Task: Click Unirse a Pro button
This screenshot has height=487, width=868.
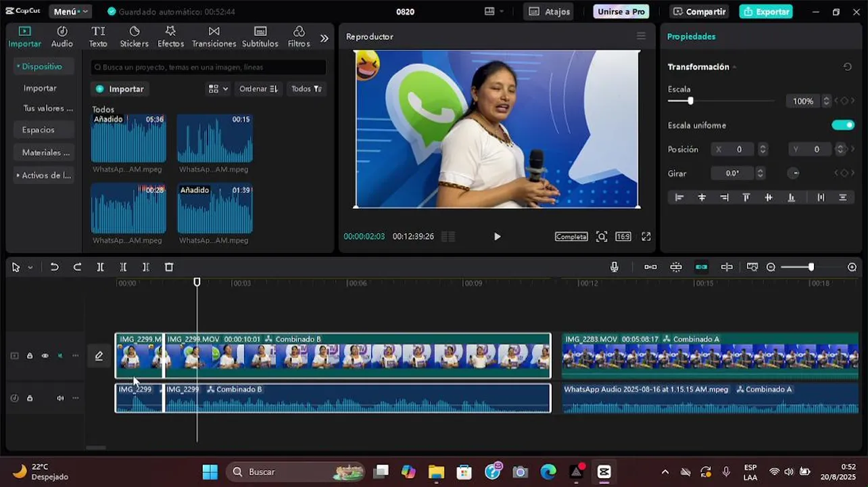Action: [x=621, y=11]
